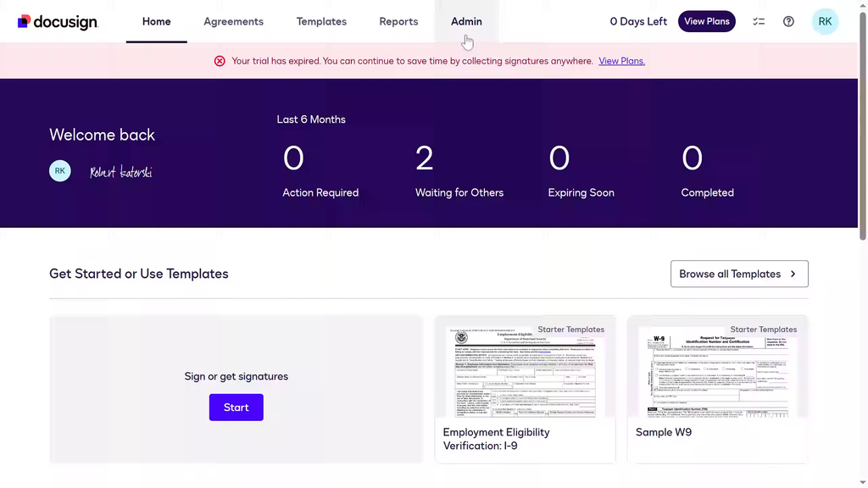This screenshot has height=488, width=868.
Task: Click the chevron on Browse all Templates
Action: 793,274
